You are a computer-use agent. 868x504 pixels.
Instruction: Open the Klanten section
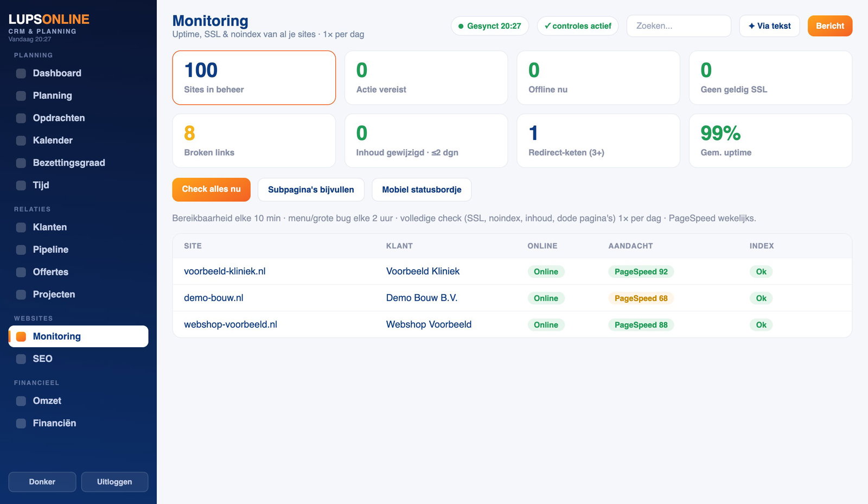(x=78, y=227)
